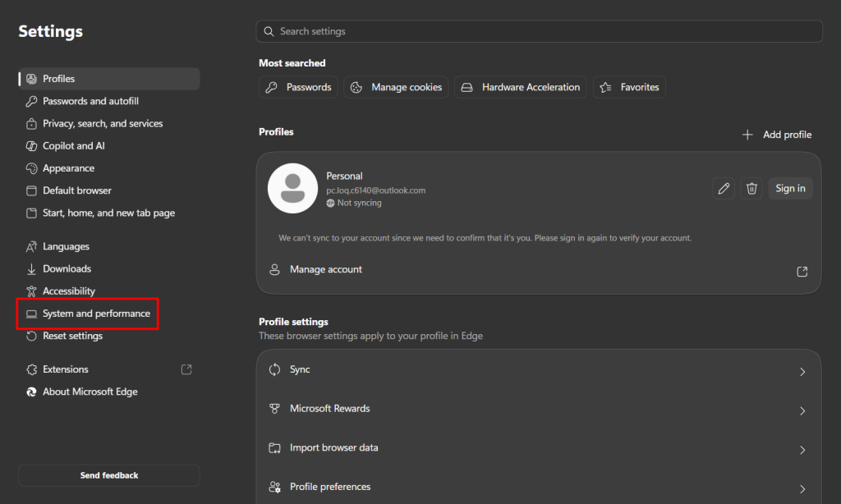The image size is (841, 504).
Task: Select Profiles in the settings sidebar
Action: pyautogui.click(x=109, y=79)
